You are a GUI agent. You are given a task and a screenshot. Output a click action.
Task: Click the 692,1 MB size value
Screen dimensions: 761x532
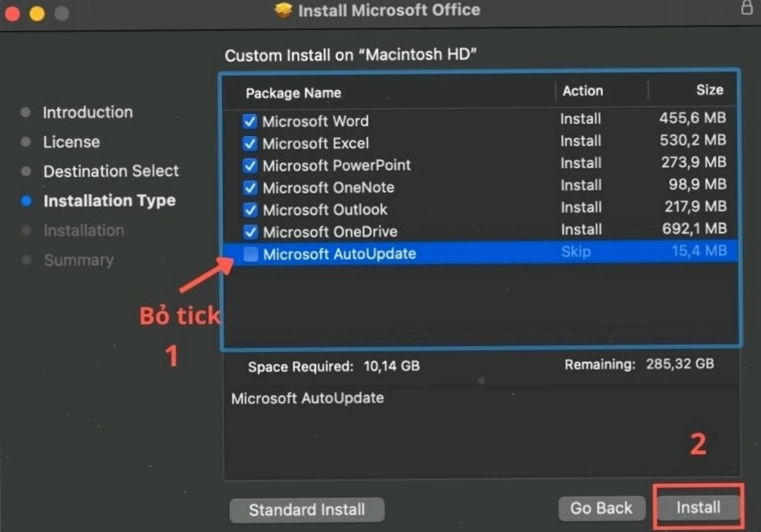click(x=695, y=228)
